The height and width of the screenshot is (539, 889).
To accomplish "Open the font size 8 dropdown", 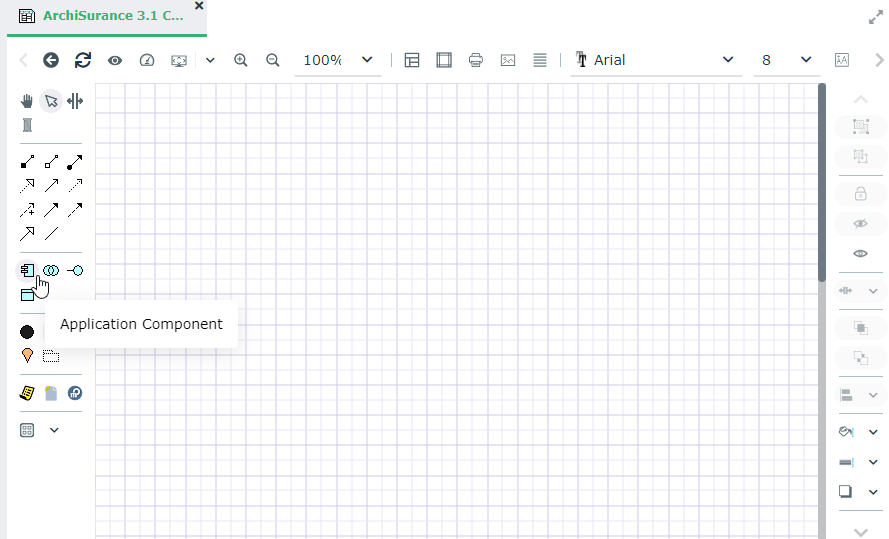I will [x=786, y=60].
